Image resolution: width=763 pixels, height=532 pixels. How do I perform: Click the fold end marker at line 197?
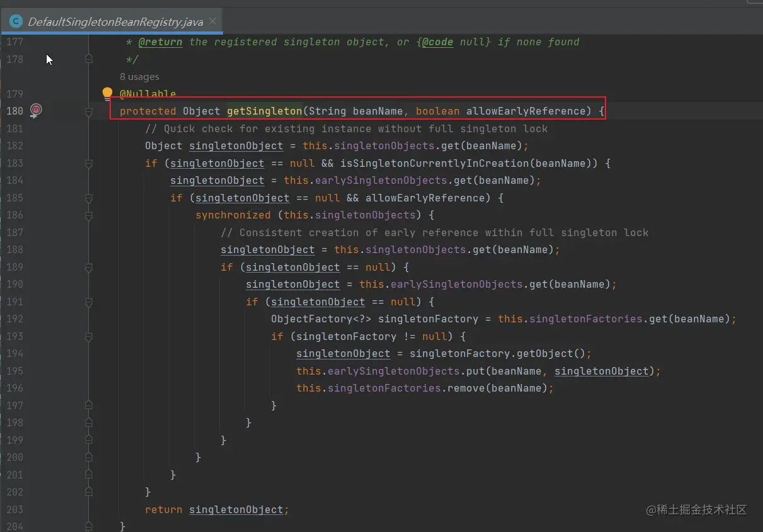pos(89,405)
